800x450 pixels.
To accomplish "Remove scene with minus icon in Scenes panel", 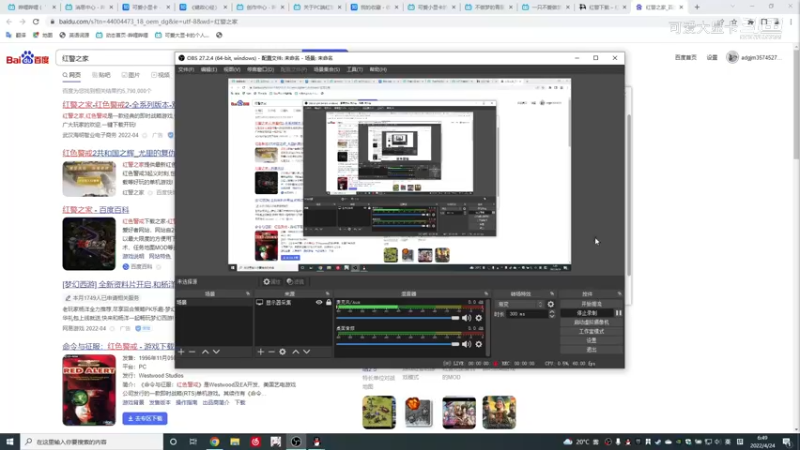I will coord(192,352).
